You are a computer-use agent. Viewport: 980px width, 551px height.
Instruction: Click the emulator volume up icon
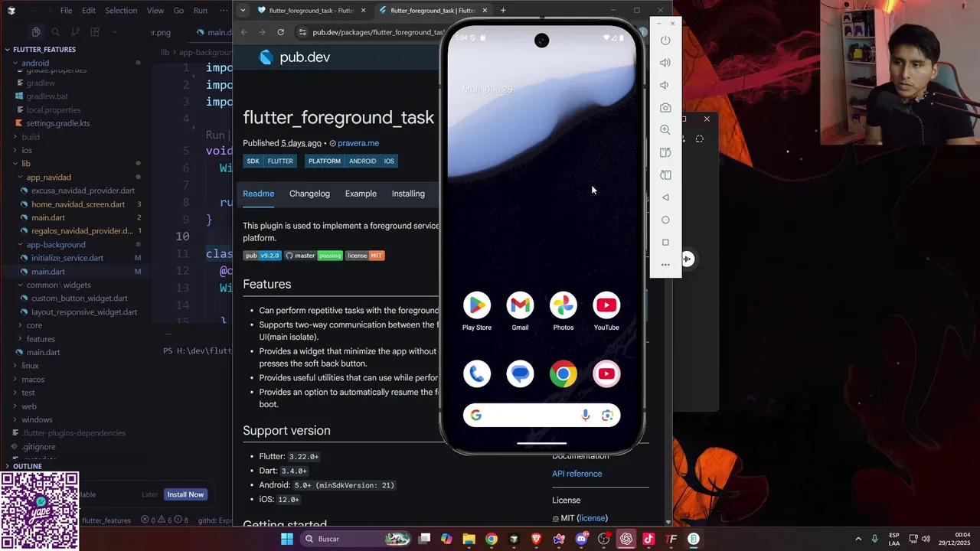click(665, 63)
